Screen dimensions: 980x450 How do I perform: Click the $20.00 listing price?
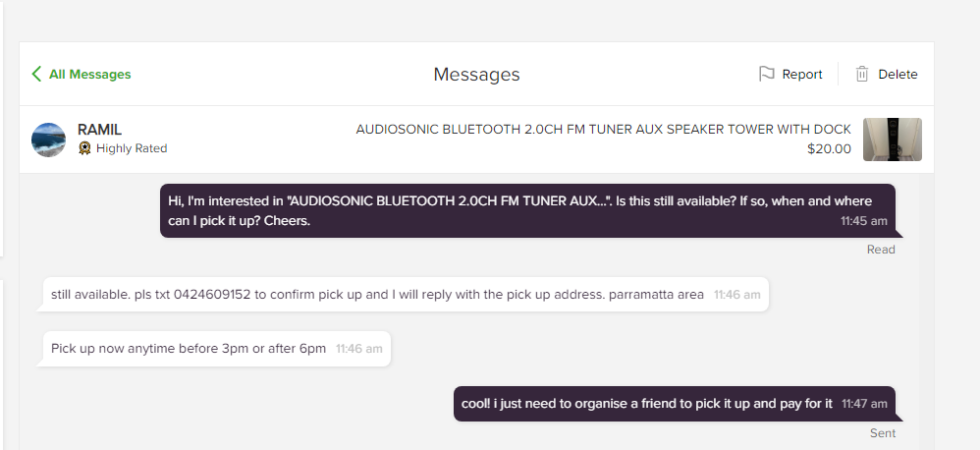pyautogui.click(x=829, y=148)
